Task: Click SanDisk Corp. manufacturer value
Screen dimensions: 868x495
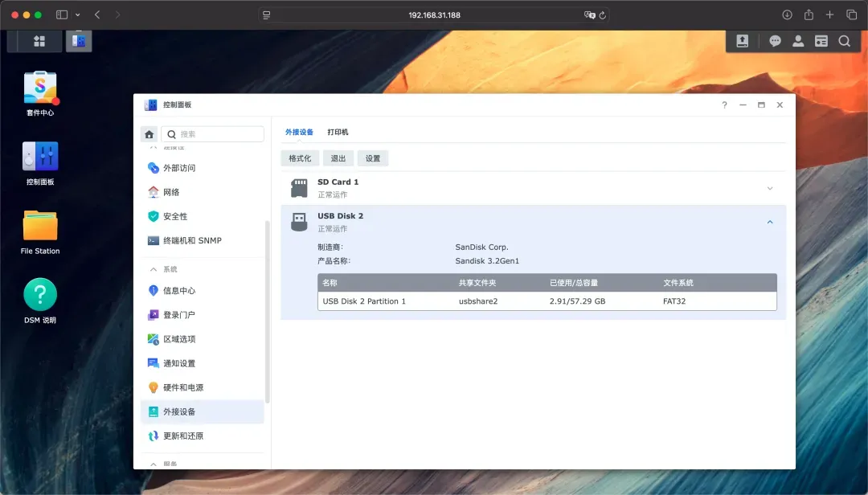Action: (481, 247)
